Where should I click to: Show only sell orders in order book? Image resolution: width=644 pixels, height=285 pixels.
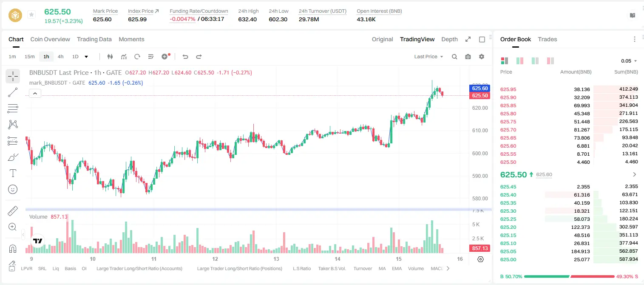[x=550, y=61]
